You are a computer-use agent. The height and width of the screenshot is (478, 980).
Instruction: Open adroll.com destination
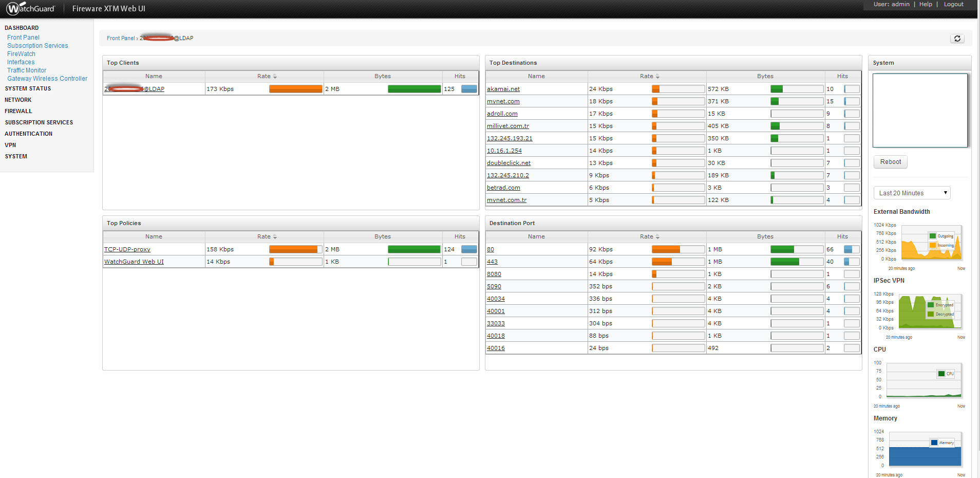coord(502,114)
